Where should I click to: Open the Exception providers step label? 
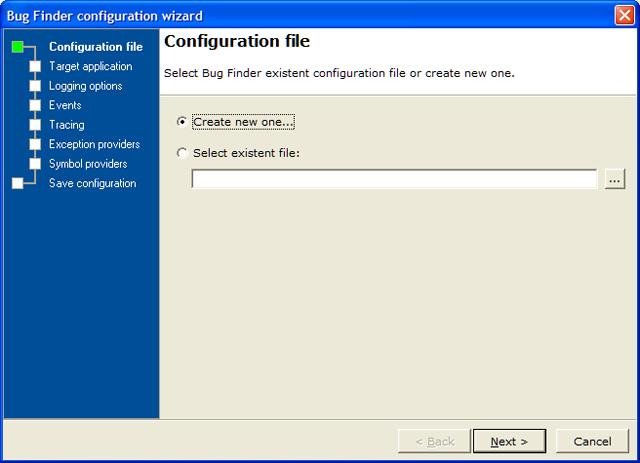(x=94, y=144)
